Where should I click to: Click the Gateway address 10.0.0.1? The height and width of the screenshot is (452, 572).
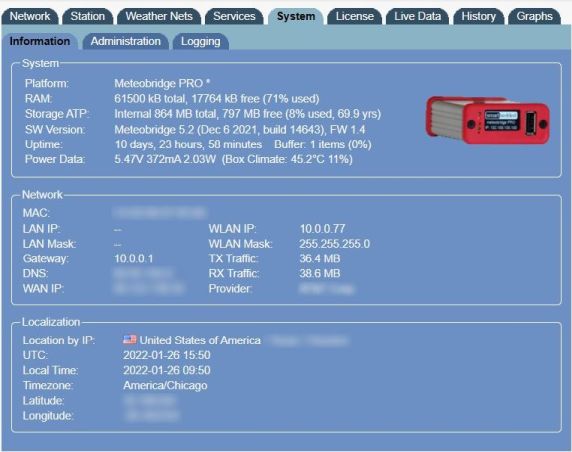(134, 259)
